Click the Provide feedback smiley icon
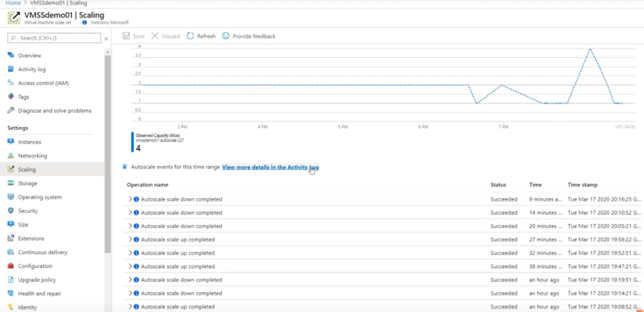This screenshot has width=644, height=312. click(226, 36)
